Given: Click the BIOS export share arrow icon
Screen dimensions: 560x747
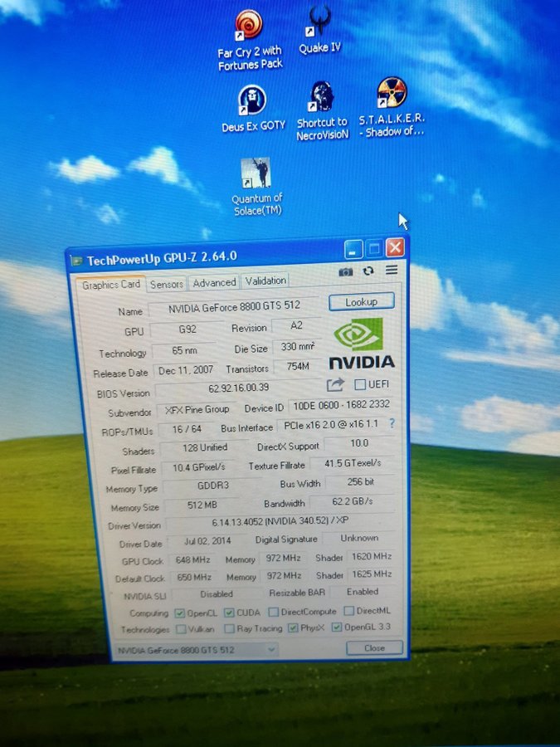Looking at the screenshot, I should (335, 384).
